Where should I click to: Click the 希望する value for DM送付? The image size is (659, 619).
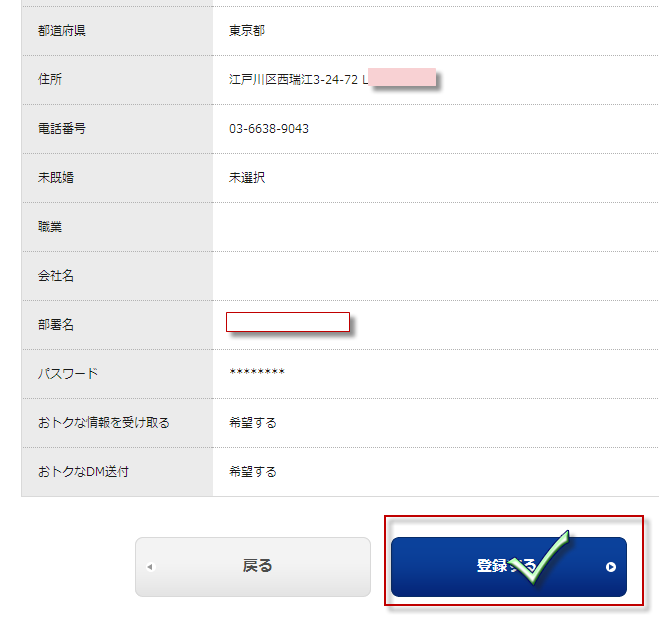253,472
